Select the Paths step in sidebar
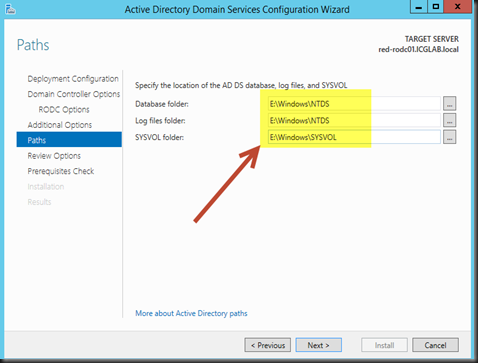Viewport: 478px width, 363px height. click(69, 140)
